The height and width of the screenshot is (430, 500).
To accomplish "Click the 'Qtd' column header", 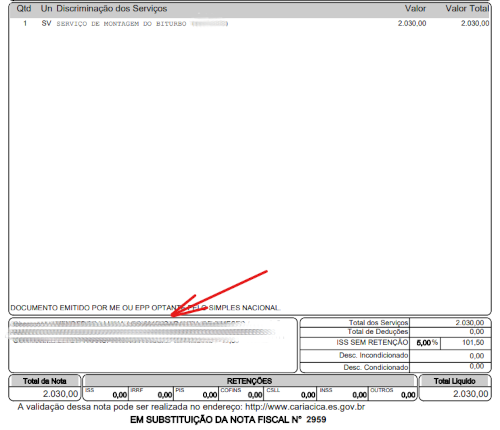I will click(x=24, y=9).
